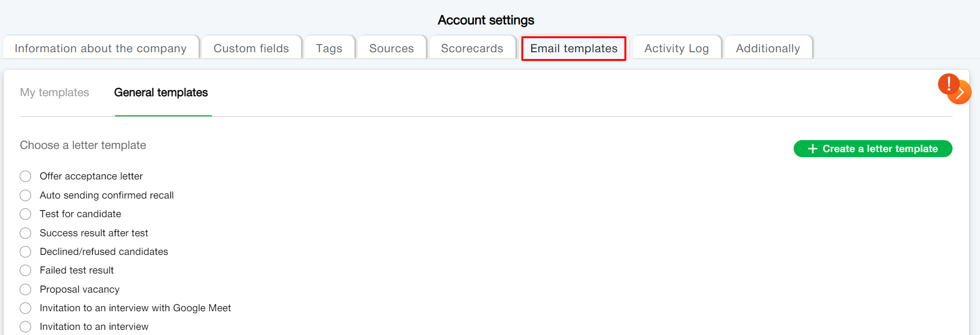Choose the Test for candidate radio option
The height and width of the screenshot is (335, 980).
pyautogui.click(x=25, y=214)
